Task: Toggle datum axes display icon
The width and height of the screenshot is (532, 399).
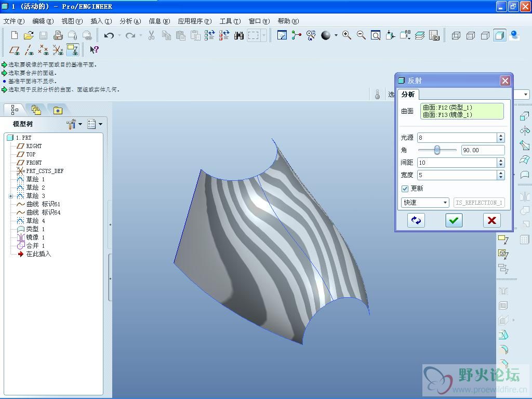Action: coord(29,50)
